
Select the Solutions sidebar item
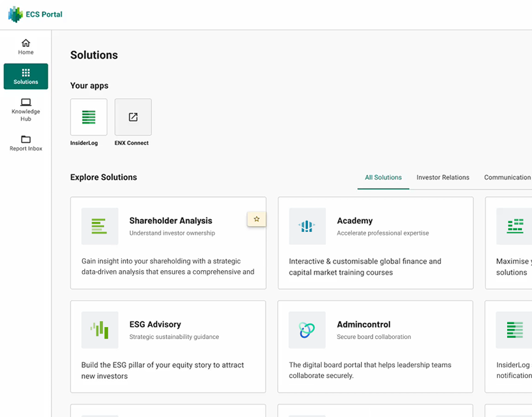(26, 76)
